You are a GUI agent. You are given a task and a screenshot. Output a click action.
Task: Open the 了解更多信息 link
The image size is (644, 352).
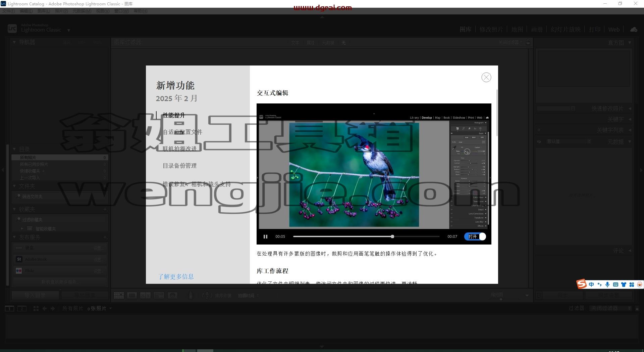[176, 276]
